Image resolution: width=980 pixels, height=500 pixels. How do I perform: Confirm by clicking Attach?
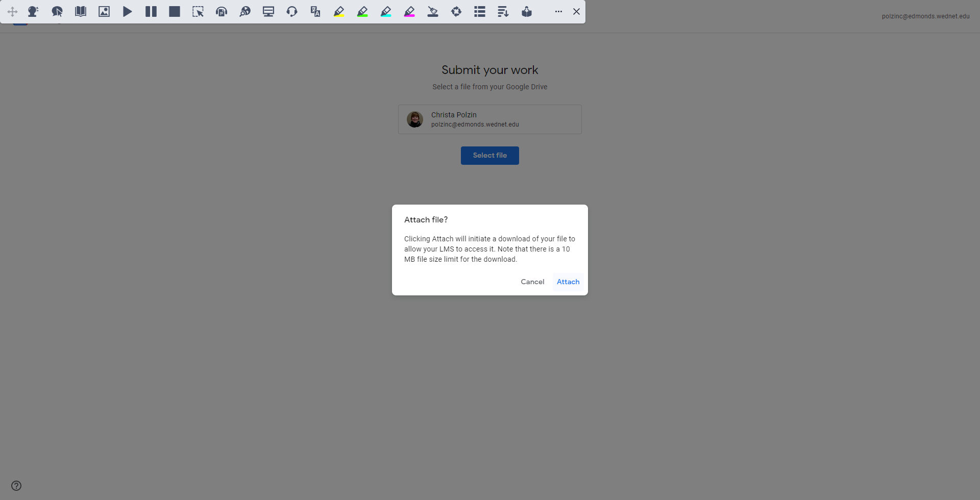(568, 282)
